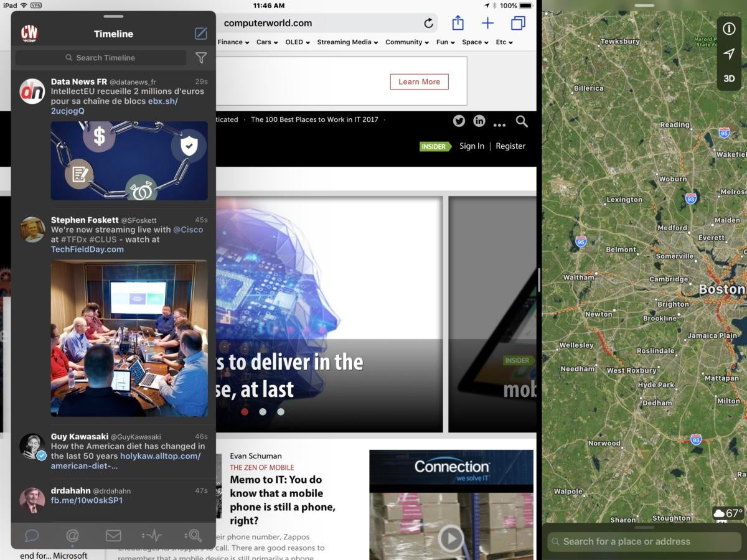Toggle 3D view in Maps
The width and height of the screenshot is (747, 560).
[x=729, y=79]
